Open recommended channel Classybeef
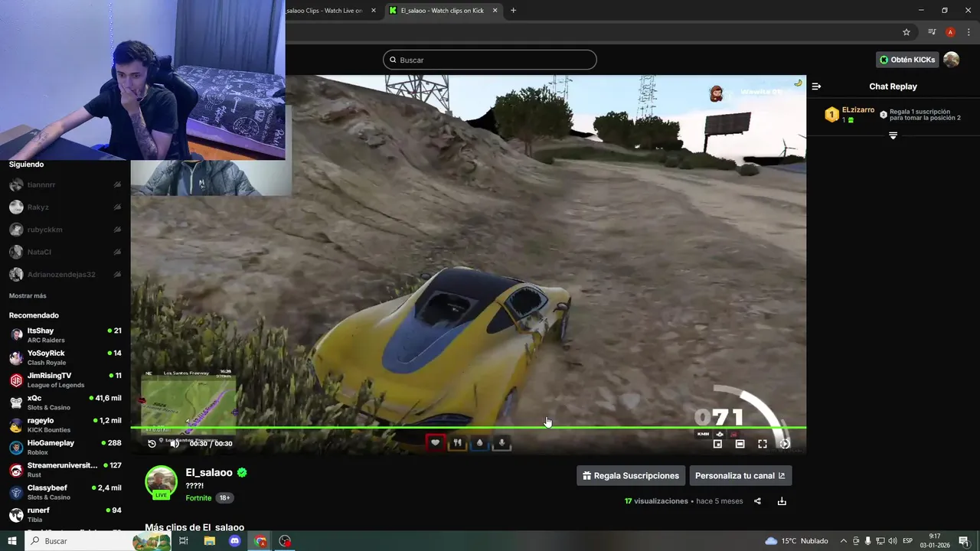 click(x=65, y=492)
